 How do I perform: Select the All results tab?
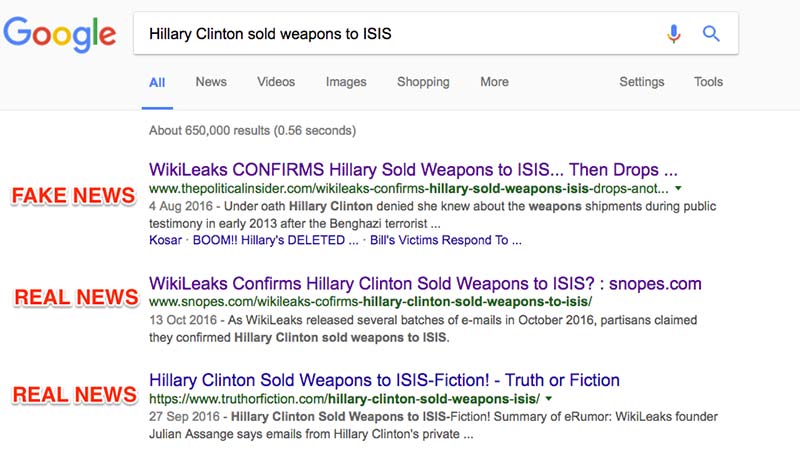pos(157,82)
